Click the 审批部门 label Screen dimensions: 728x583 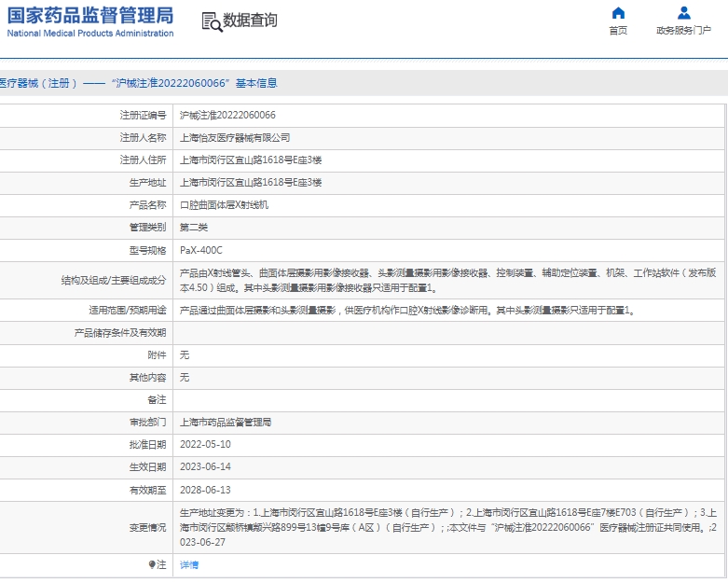pyautogui.click(x=147, y=422)
